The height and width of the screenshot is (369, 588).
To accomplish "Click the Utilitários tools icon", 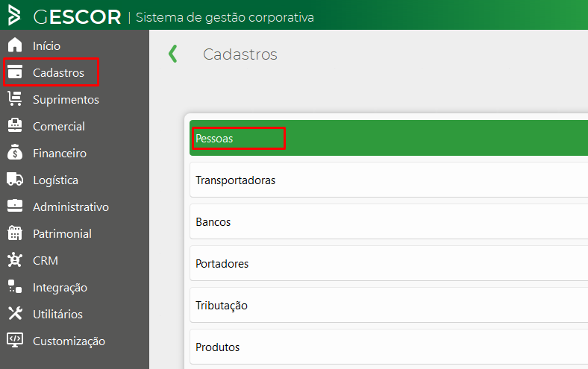I will (x=15, y=314).
